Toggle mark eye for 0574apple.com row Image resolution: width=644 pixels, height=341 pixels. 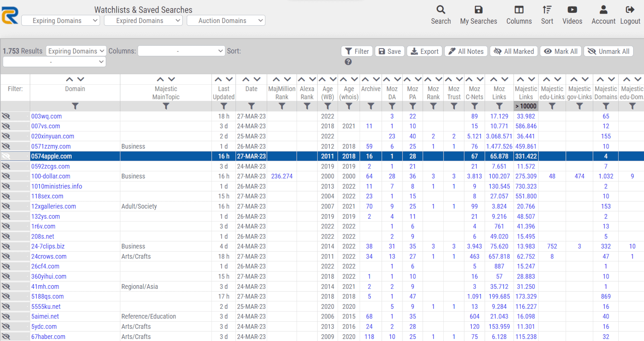click(6, 156)
